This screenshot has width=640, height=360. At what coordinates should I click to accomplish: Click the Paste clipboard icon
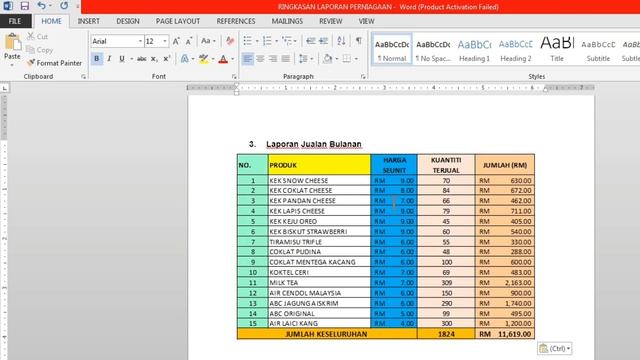pyautogui.click(x=12, y=42)
